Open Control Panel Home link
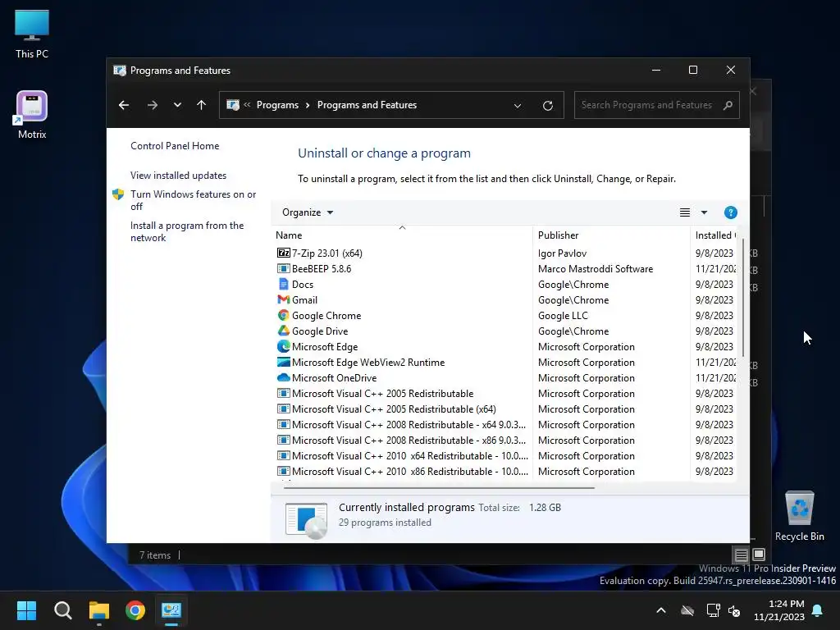Screen dimensions: 840x630 click(x=175, y=146)
